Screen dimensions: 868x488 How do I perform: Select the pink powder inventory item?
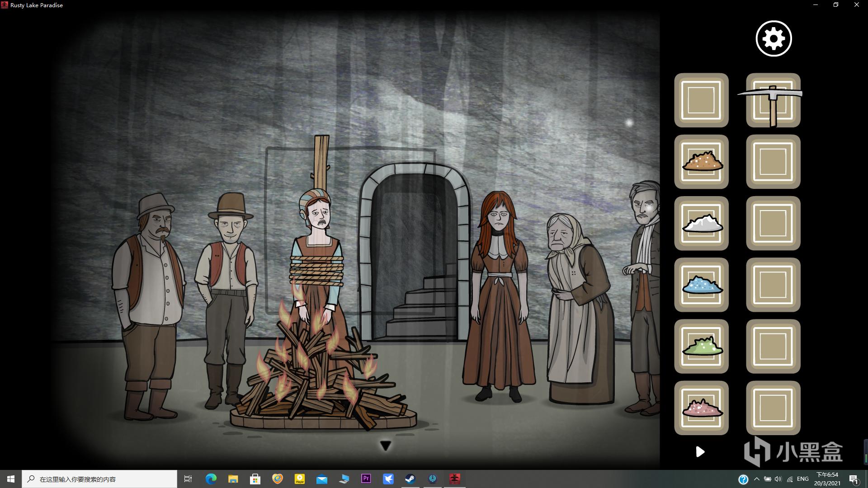click(702, 408)
